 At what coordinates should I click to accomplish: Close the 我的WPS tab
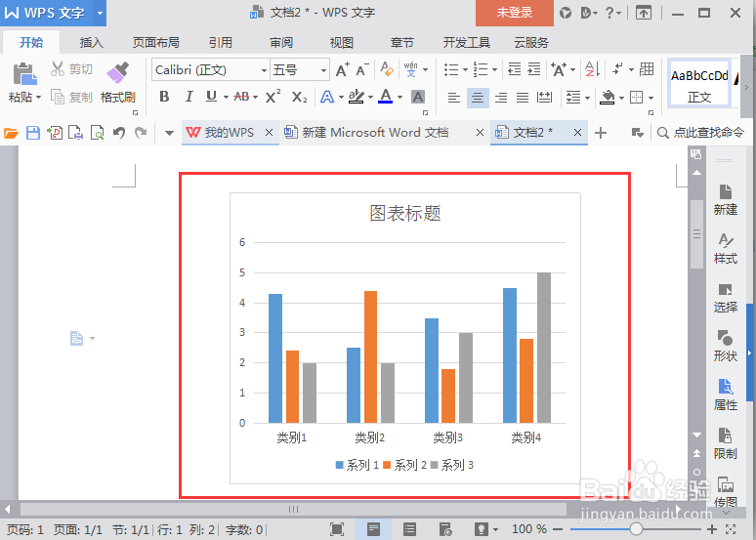269,133
